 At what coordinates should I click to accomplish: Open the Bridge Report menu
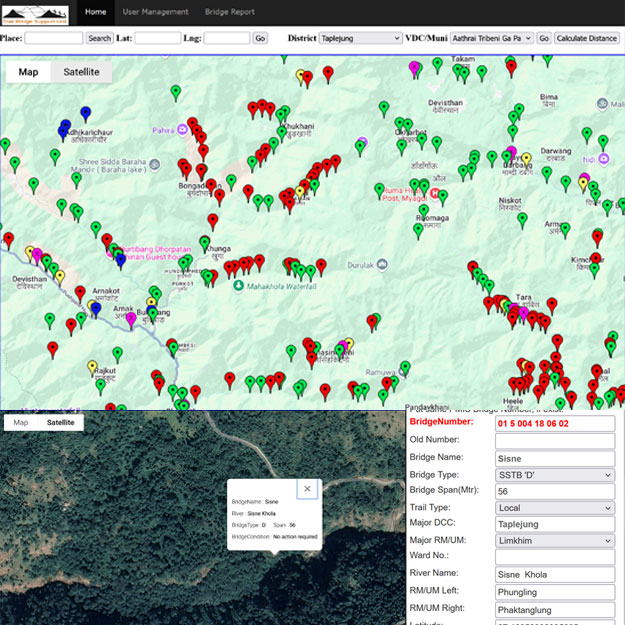point(230,12)
